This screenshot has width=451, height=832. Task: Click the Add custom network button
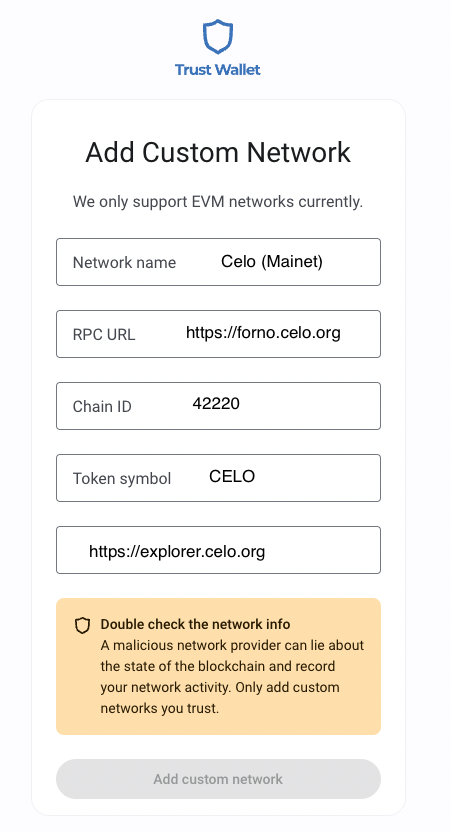click(x=218, y=779)
